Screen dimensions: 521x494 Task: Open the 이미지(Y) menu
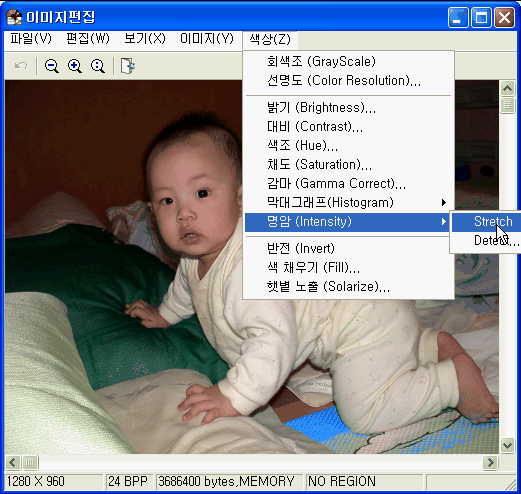click(x=207, y=39)
